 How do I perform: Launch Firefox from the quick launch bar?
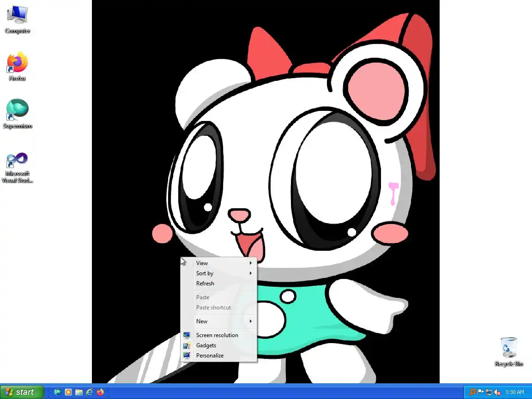(x=100, y=392)
